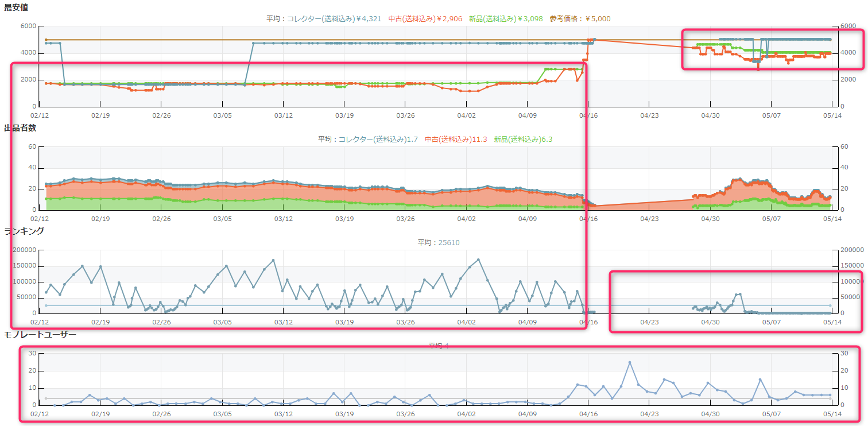Toggle 新品 6.3 in 出品者数 legend
Image resolution: width=868 pixels, height=426 pixels.
(523, 140)
